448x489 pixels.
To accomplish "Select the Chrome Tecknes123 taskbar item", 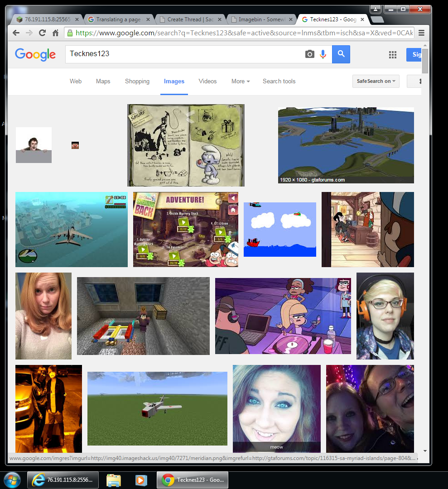I will (192, 479).
